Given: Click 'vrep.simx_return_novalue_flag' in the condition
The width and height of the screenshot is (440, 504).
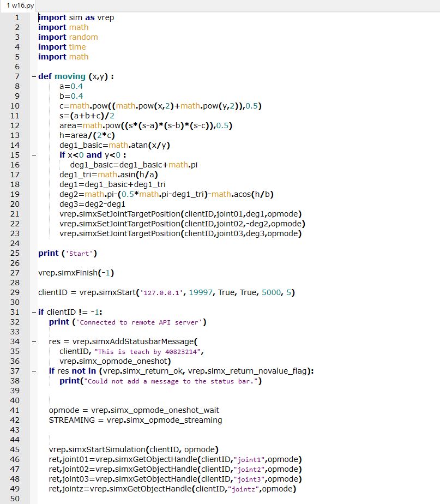Looking at the screenshot, I should (248, 371).
